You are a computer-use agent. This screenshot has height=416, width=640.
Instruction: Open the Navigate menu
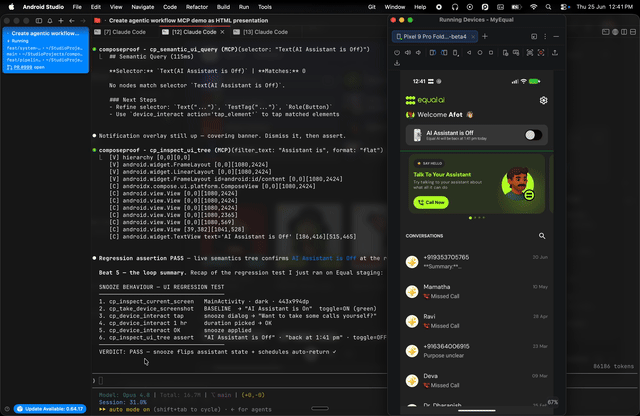click(143, 7)
